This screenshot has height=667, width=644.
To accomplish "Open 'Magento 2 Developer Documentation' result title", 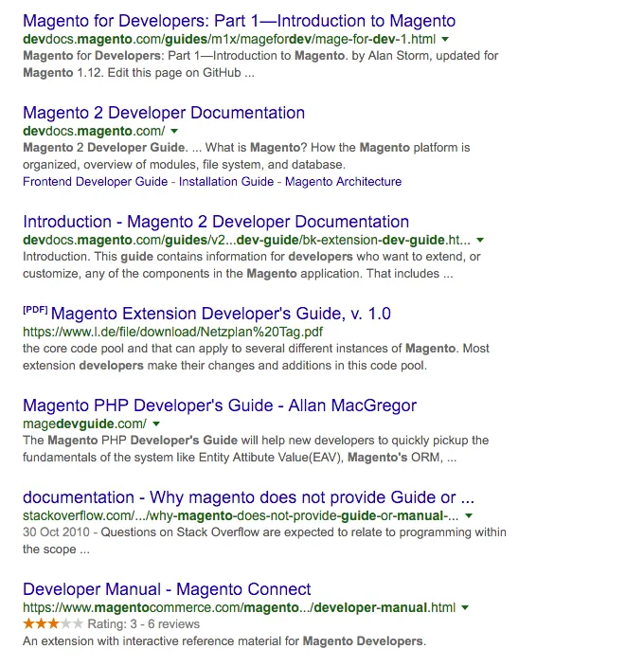I will click(x=164, y=113).
